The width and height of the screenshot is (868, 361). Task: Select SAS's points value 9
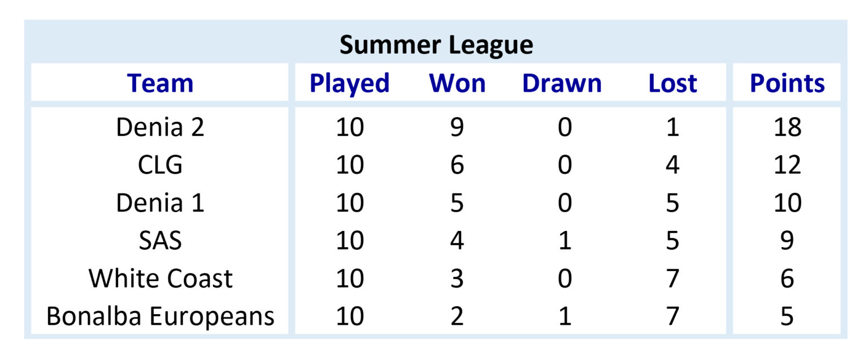coord(788,240)
